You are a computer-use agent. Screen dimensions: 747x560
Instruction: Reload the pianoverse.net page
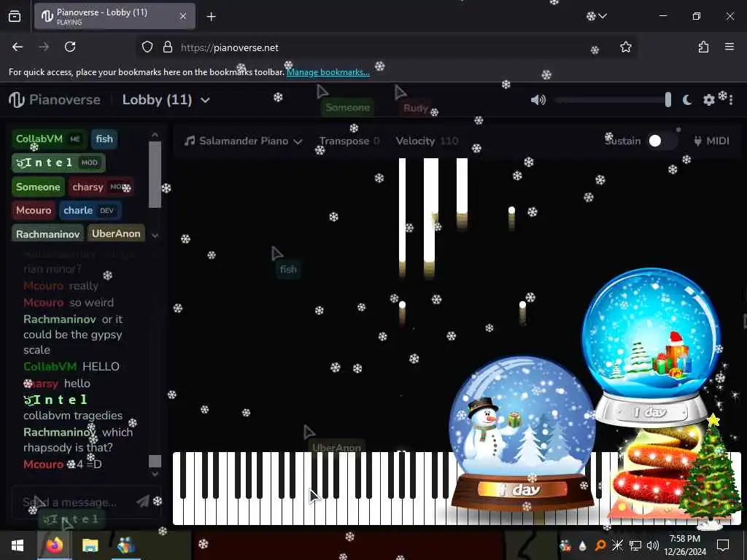click(x=70, y=47)
